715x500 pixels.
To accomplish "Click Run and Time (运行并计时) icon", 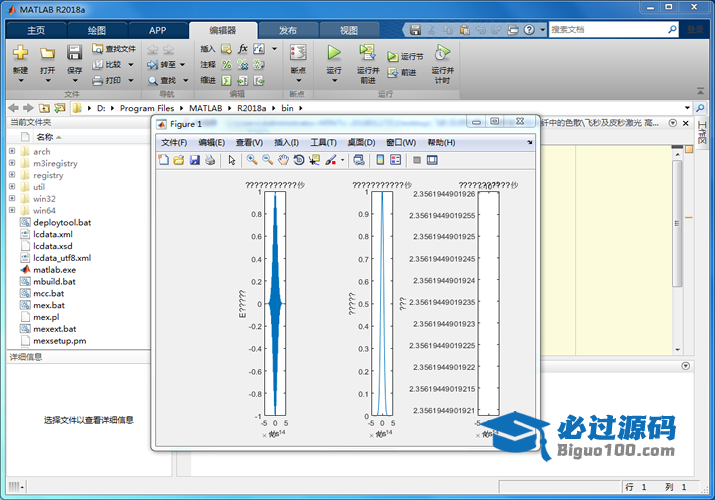I will (x=442, y=53).
